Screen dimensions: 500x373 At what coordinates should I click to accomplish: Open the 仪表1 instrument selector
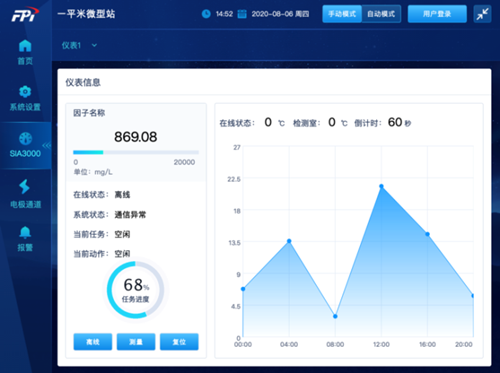coord(79,45)
